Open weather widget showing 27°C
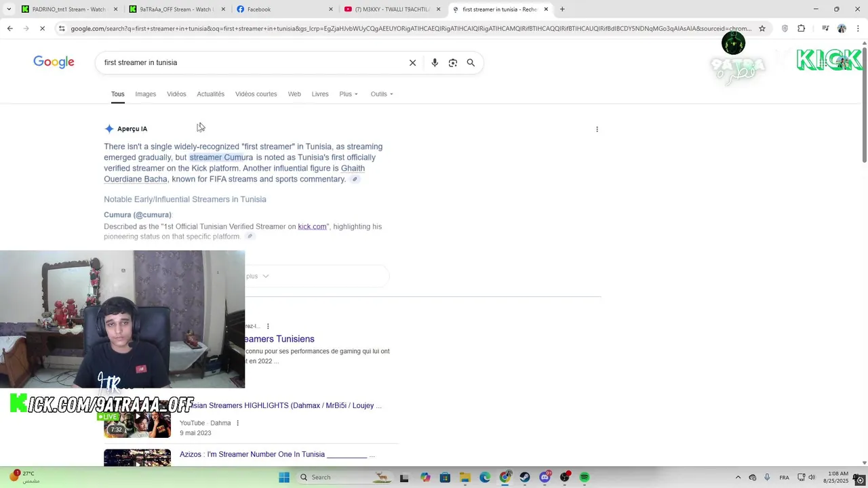Image resolution: width=868 pixels, height=488 pixels. point(23,477)
